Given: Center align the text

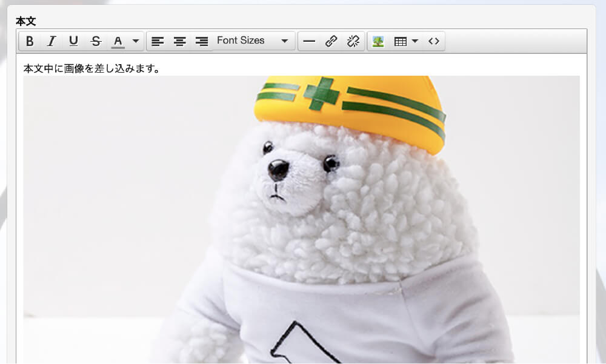Looking at the screenshot, I should (x=179, y=41).
